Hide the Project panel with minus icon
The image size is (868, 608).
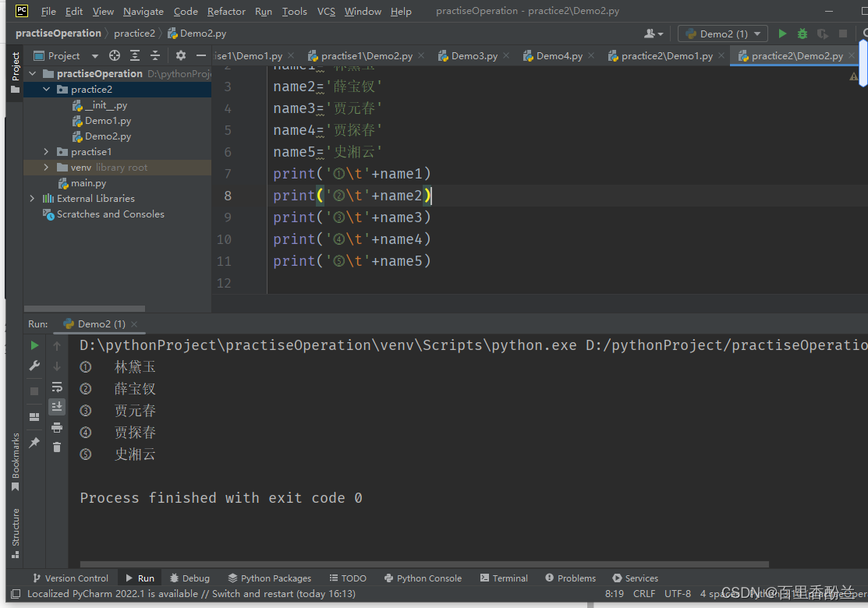(201, 55)
